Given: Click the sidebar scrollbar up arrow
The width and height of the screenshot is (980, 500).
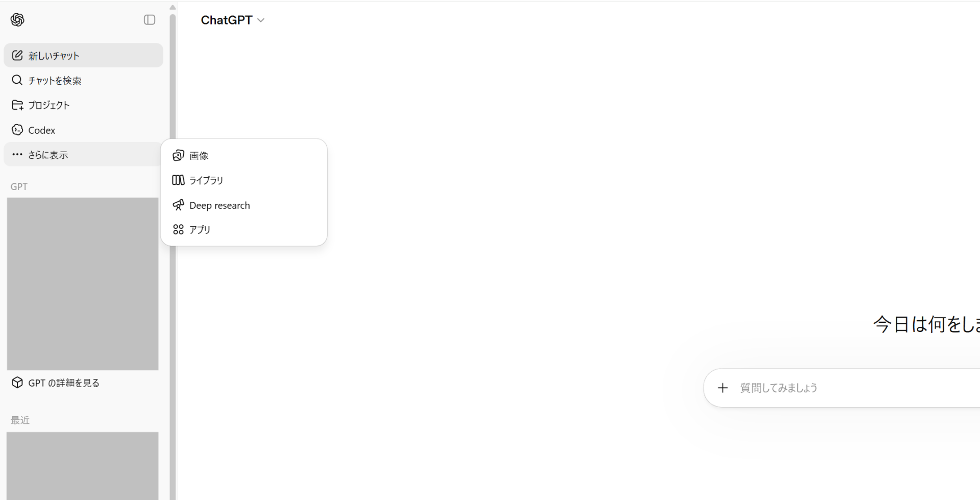Looking at the screenshot, I should coord(173,7).
